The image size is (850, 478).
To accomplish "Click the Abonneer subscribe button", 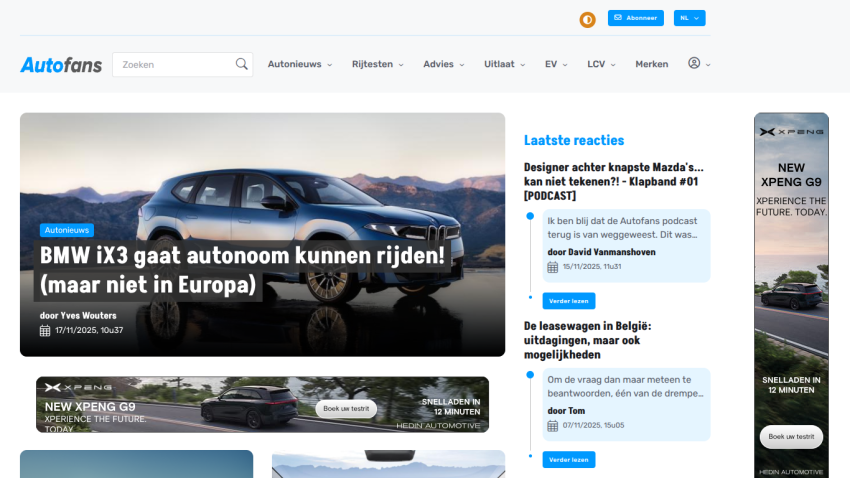I will (635, 18).
